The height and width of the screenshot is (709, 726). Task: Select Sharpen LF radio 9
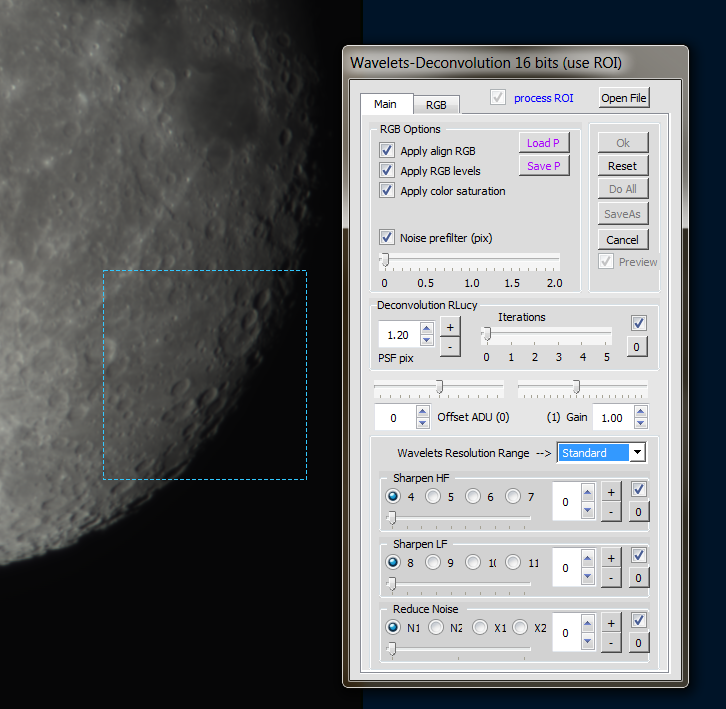pyautogui.click(x=433, y=562)
